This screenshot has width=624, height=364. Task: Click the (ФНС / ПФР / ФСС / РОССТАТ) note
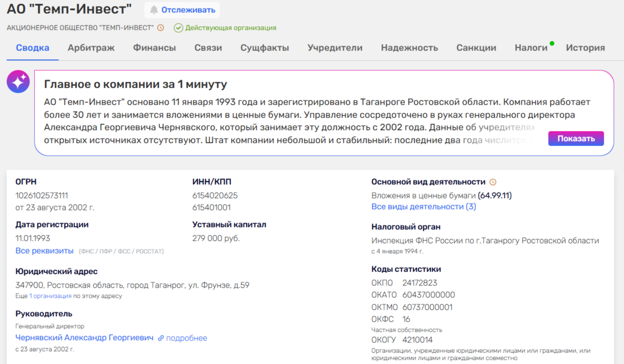coord(121,251)
